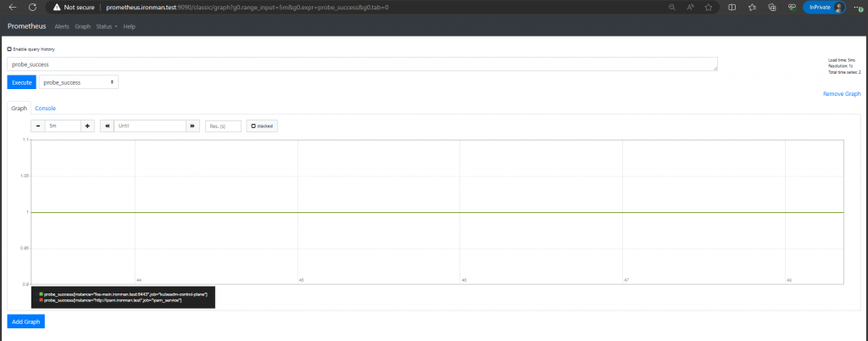Screen dimensions: 868x341
Task: Click the InPrivate profile button
Action: [x=824, y=7]
